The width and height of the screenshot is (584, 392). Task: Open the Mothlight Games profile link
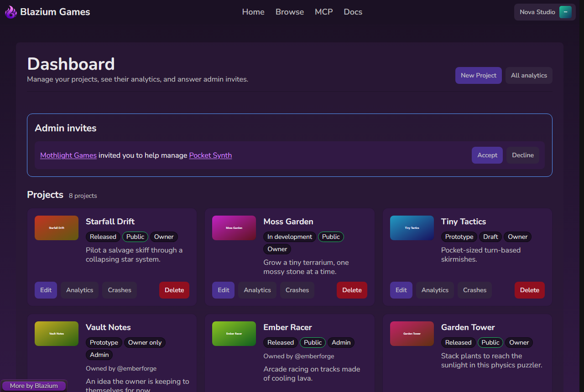(68, 155)
